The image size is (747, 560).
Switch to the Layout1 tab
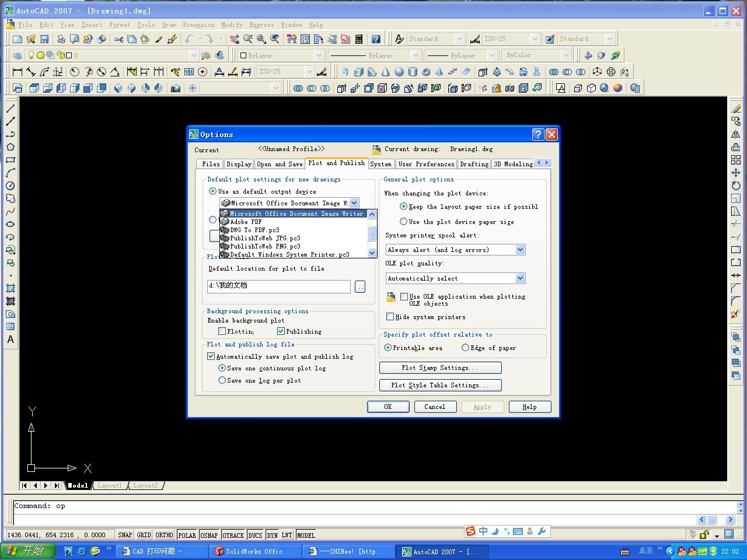click(109, 485)
